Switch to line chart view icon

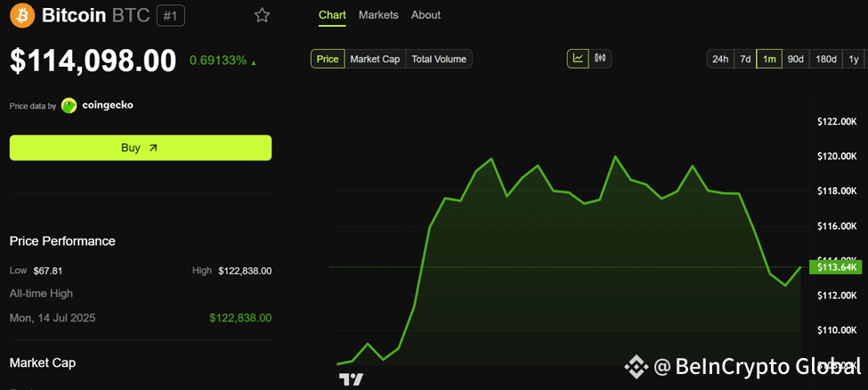click(578, 58)
